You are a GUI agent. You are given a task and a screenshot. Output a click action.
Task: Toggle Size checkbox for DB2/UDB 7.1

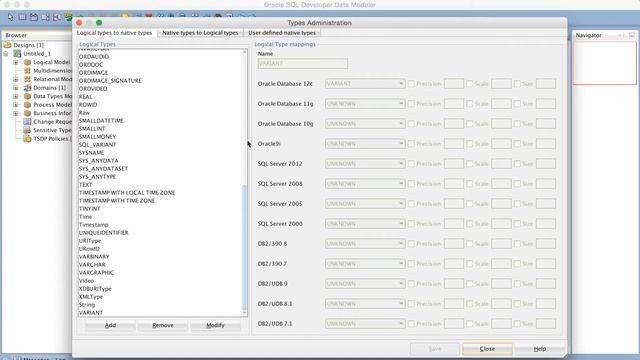pyautogui.click(x=517, y=324)
